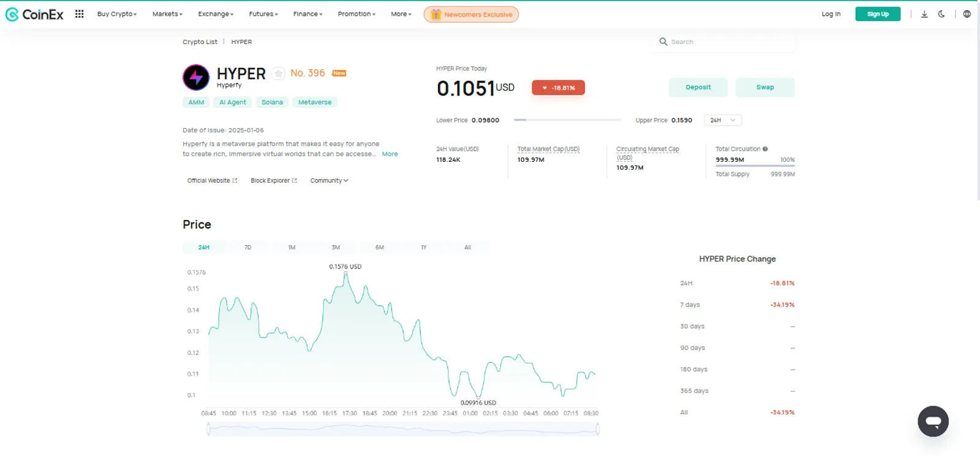Click the Total Market Cap(USD) label
Viewport: 980px width, 456px height.
pos(548,149)
